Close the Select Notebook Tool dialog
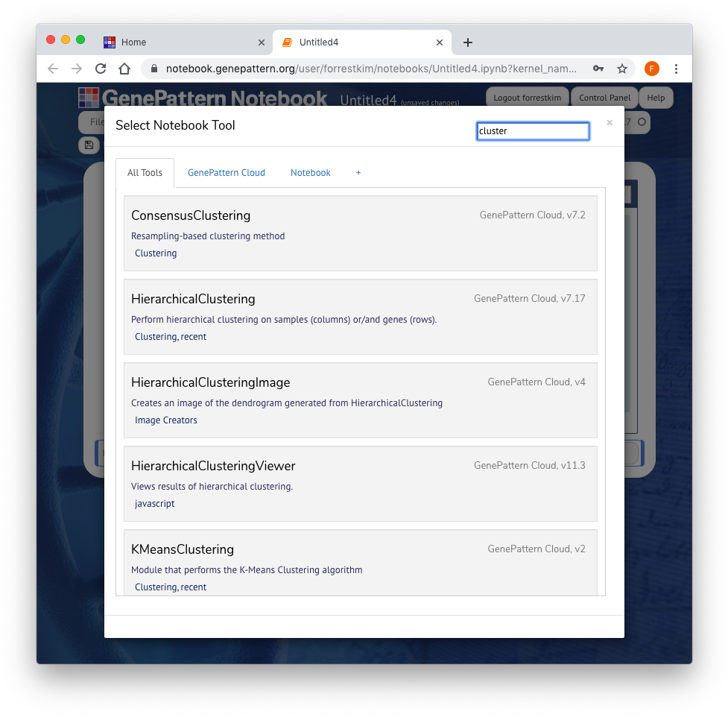 click(x=610, y=122)
